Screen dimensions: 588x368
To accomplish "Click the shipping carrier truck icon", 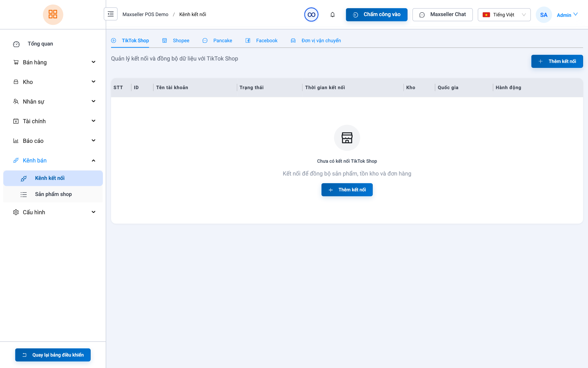I will [293, 41].
